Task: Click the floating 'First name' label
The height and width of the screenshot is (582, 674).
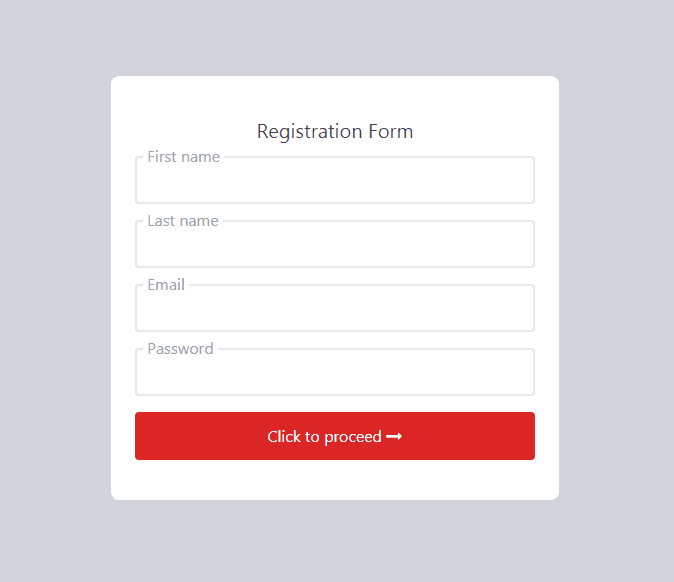Action: (183, 157)
